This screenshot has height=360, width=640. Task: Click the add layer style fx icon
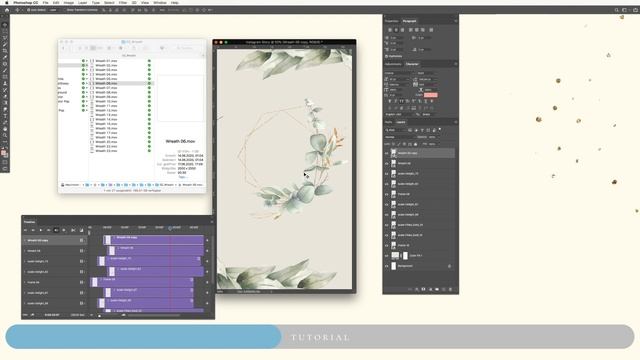417,289
